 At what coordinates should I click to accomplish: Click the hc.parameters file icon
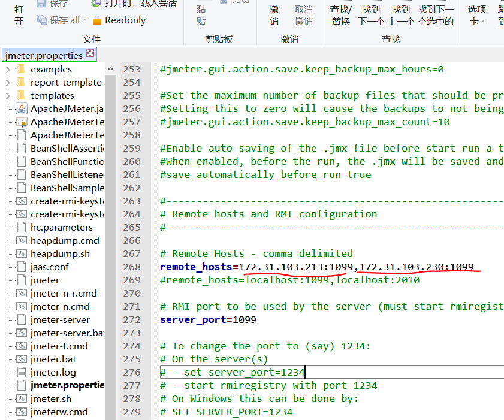point(22,227)
